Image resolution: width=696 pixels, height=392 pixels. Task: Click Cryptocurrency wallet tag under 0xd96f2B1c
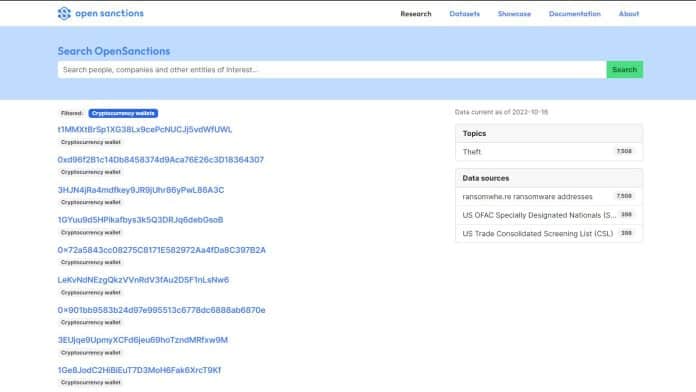coord(91,172)
